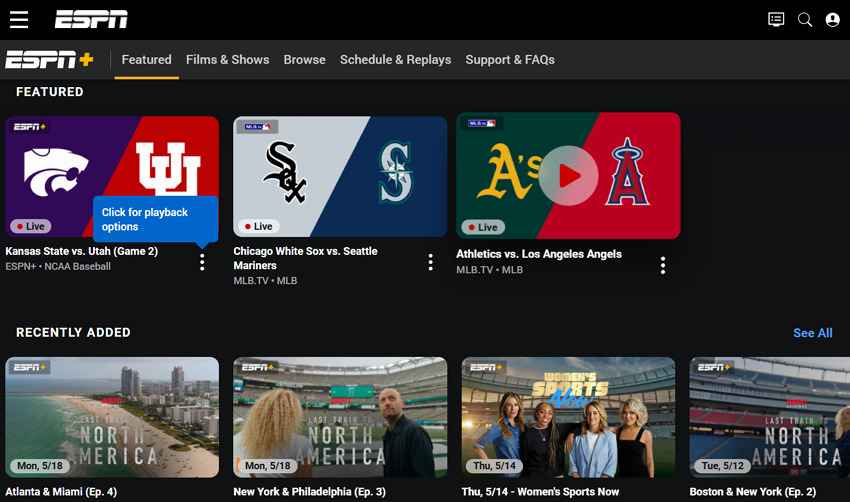Open the scores panel icon in header
850x502 pixels.
click(x=776, y=20)
